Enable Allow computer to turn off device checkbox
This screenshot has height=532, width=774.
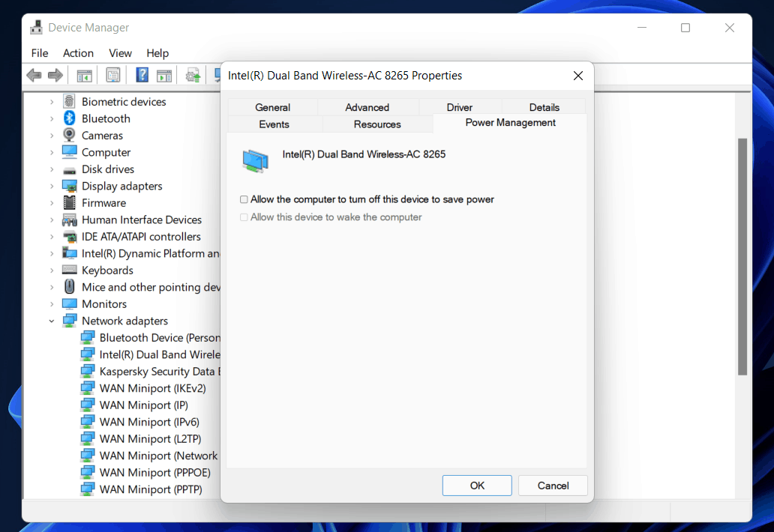pyautogui.click(x=244, y=199)
